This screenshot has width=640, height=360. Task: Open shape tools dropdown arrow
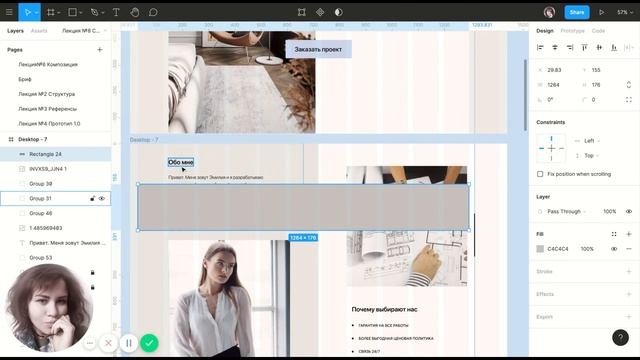coord(80,13)
